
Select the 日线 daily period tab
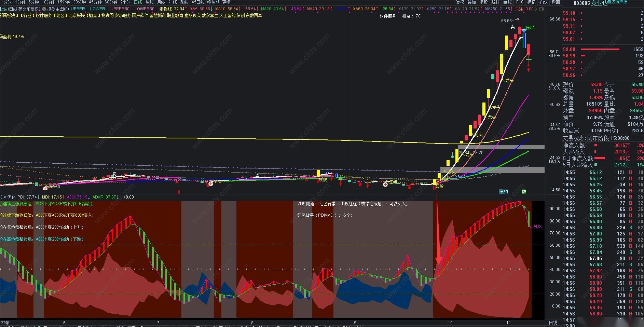138,2
